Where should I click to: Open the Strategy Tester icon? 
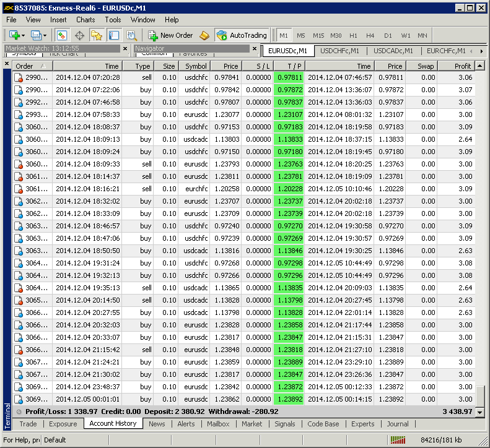pyautogui.click(x=131, y=35)
